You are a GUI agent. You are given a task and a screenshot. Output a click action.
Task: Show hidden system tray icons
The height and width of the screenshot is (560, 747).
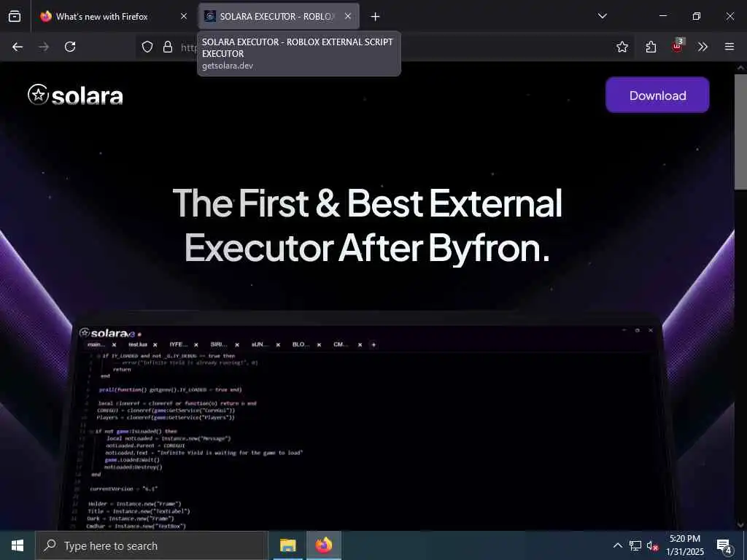click(617, 545)
